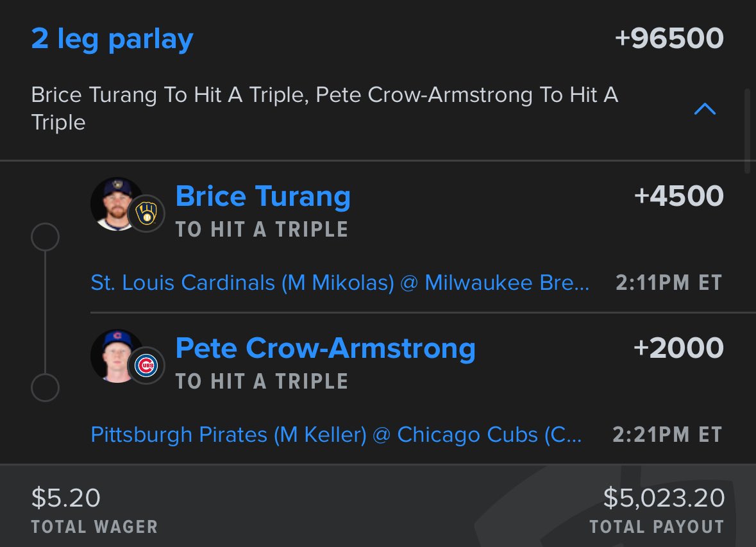
Task: Click the vertical scrollbar on right edge
Action: click(746, 131)
